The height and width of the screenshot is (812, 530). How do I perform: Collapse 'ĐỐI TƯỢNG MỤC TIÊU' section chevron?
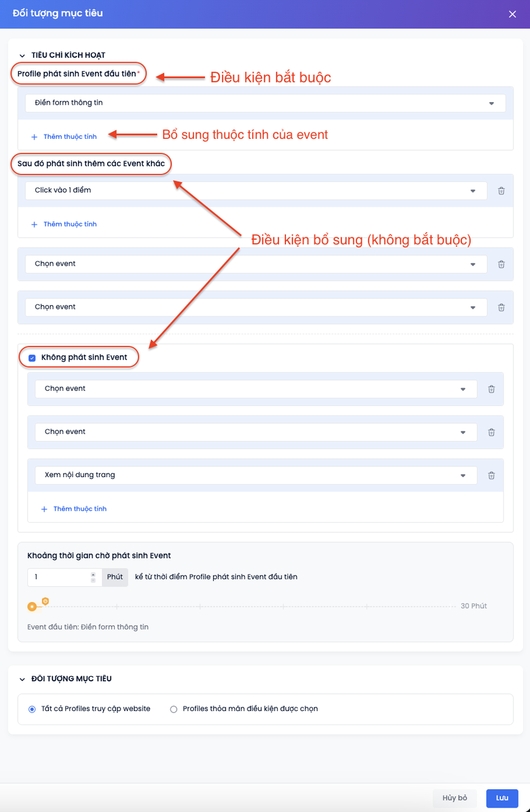click(23, 679)
